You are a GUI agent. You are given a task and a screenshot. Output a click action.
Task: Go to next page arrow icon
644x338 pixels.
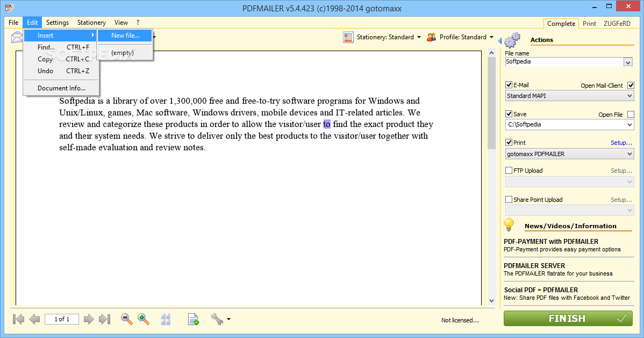[89, 319]
